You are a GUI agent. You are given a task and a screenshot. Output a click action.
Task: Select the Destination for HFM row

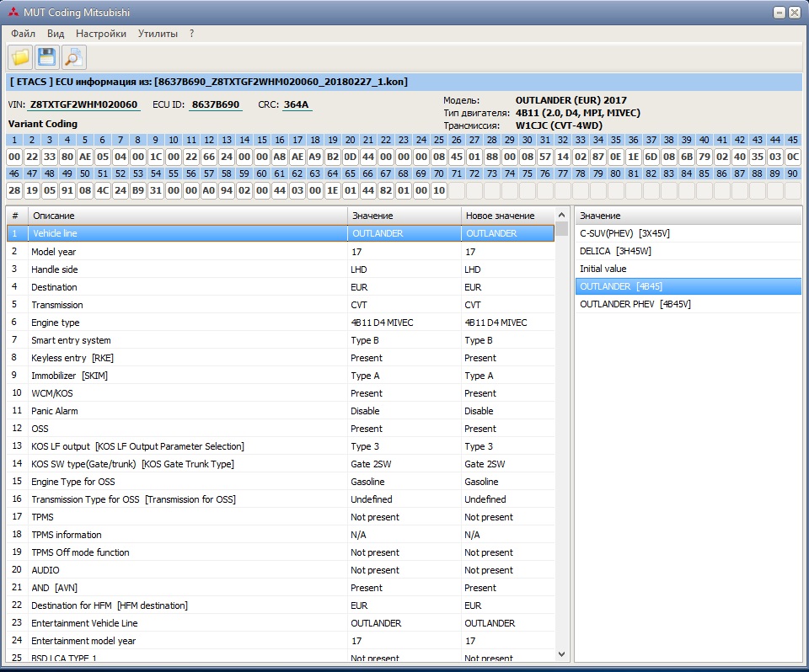point(281,605)
